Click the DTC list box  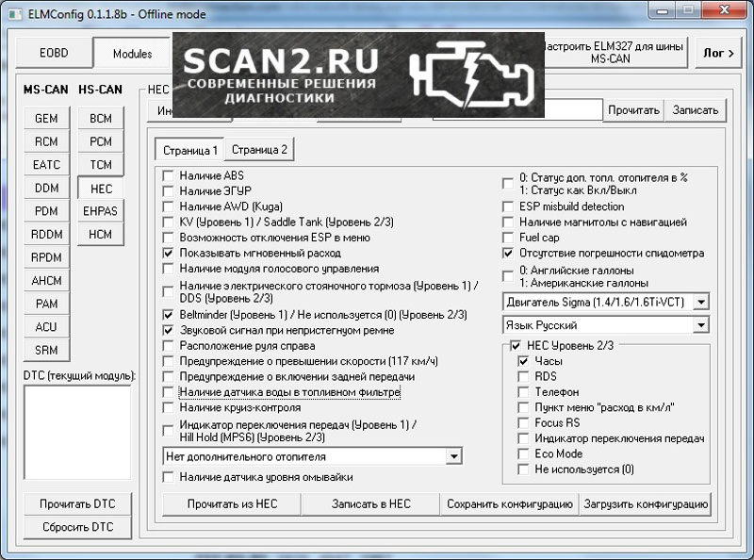point(77,432)
